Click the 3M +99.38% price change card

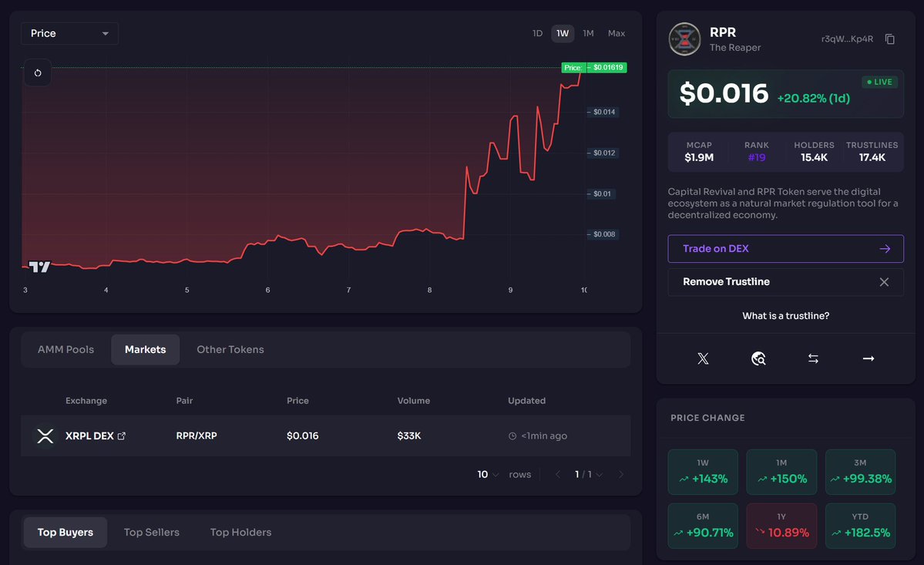tap(860, 472)
